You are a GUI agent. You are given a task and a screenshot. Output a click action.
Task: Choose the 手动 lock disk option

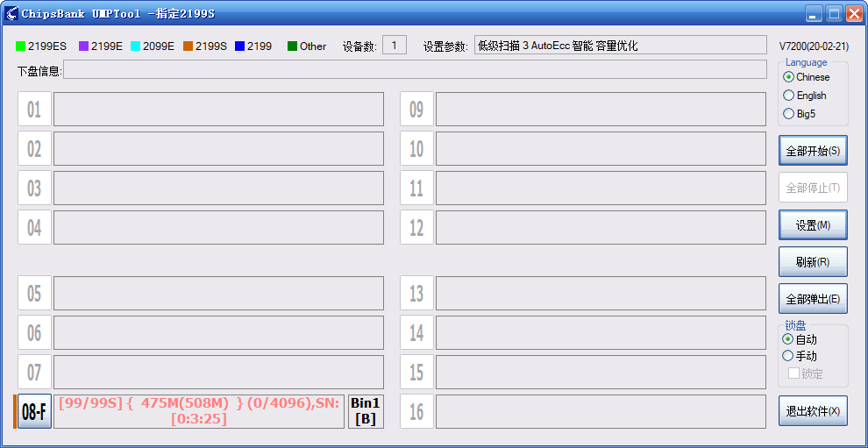(x=787, y=356)
